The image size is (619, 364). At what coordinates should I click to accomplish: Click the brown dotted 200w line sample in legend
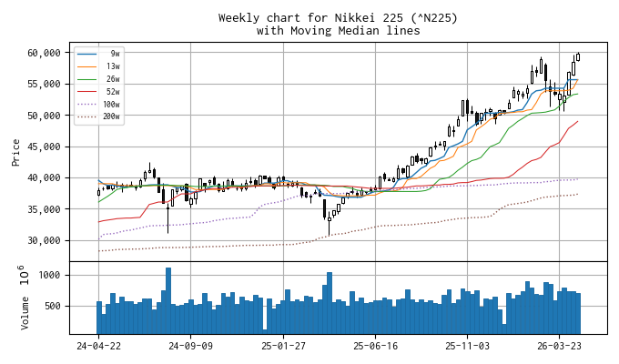(x=86, y=116)
